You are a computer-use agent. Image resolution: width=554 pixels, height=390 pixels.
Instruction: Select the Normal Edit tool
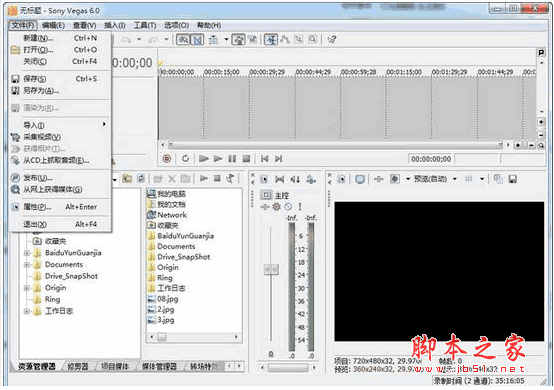tap(271, 39)
